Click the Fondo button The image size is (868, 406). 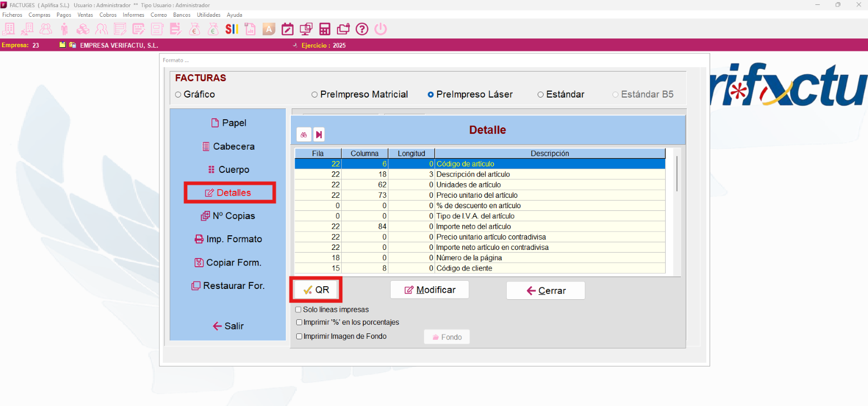pyautogui.click(x=447, y=337)
